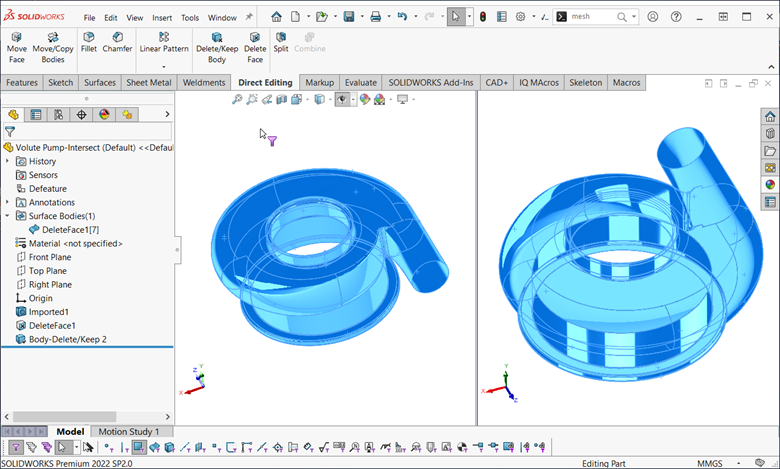Open the Select tool dropdown arrow

pyautogui.click(x=469, y=17)
